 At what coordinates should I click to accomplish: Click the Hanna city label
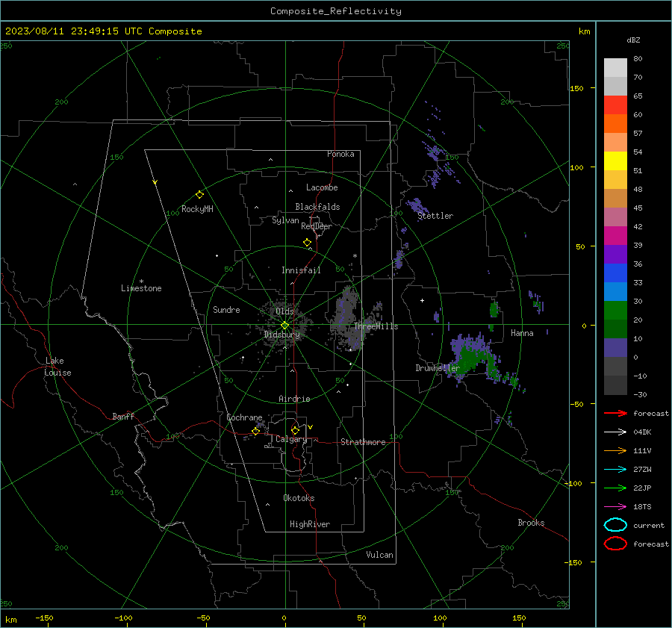pyautogui.click(x=522, y=333)
